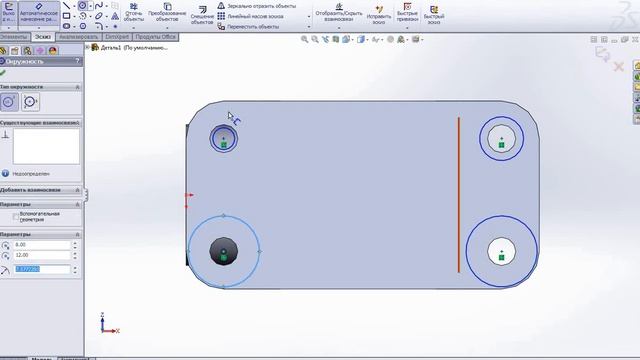Click Linear Sketch Pattern (Линейный массив эскиза)
Image resolution: width=640 pixels, height=360 pixels.
point(250,16)
